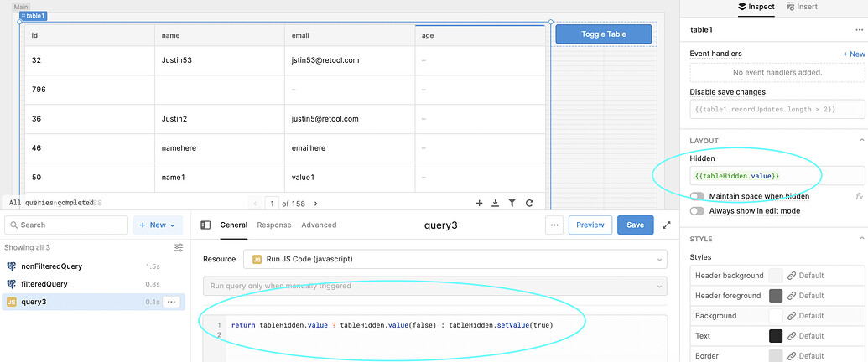Click the Background color swatch
This screenshot has height=362, width=868.
(x=776, y=316)
